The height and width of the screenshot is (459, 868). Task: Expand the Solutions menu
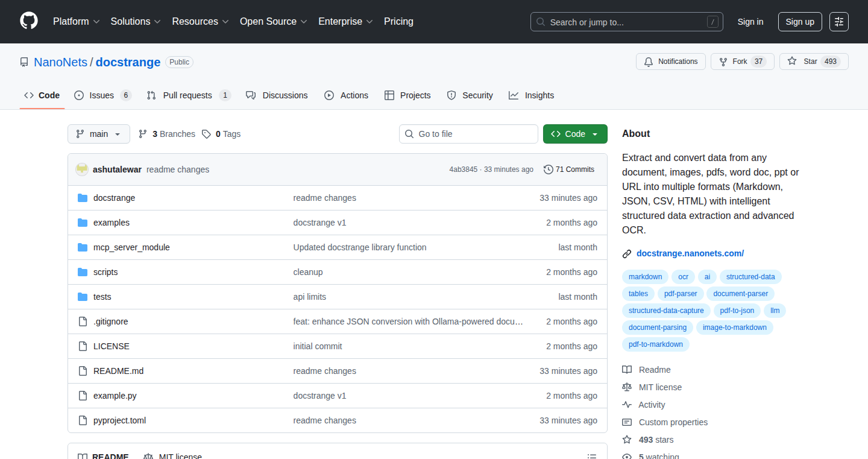(x=136, y=22)
